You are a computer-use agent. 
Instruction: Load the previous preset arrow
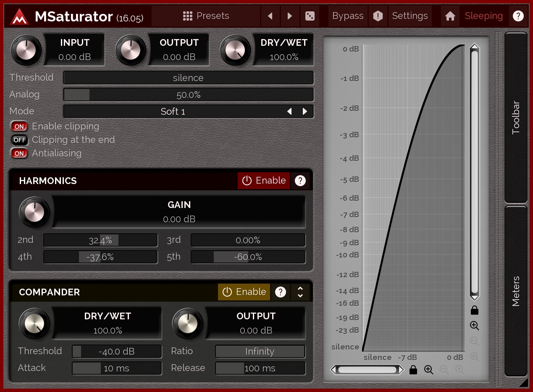point(270,16)
